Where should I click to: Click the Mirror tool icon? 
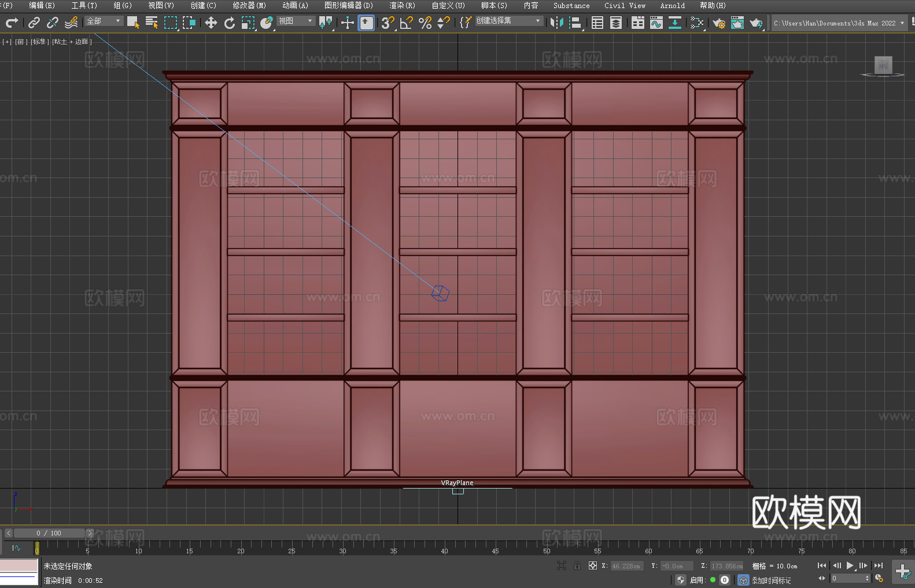pos(557,23)
